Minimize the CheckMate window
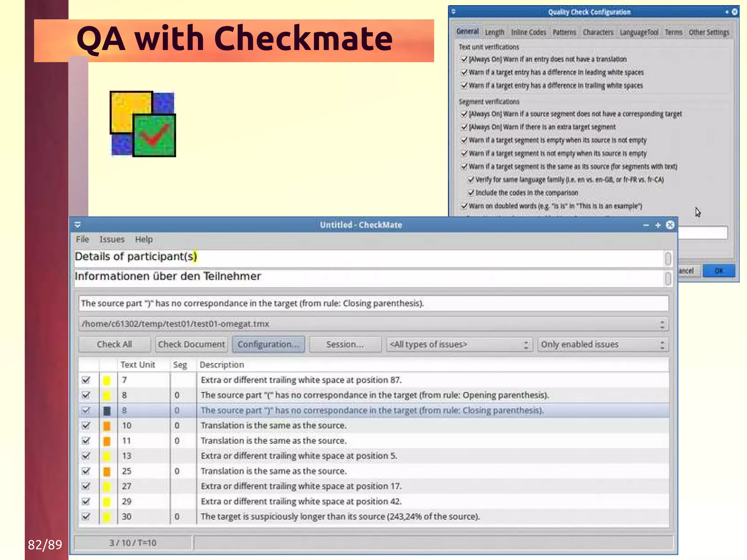The width and height of the screenshot is (747, 560). click(x=646, y=225)
